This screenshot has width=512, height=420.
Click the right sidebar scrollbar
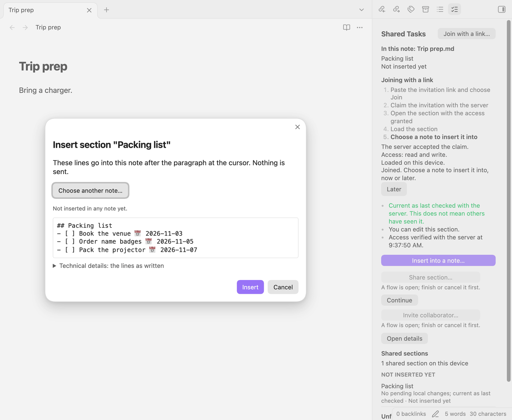(x=509, y=201)
